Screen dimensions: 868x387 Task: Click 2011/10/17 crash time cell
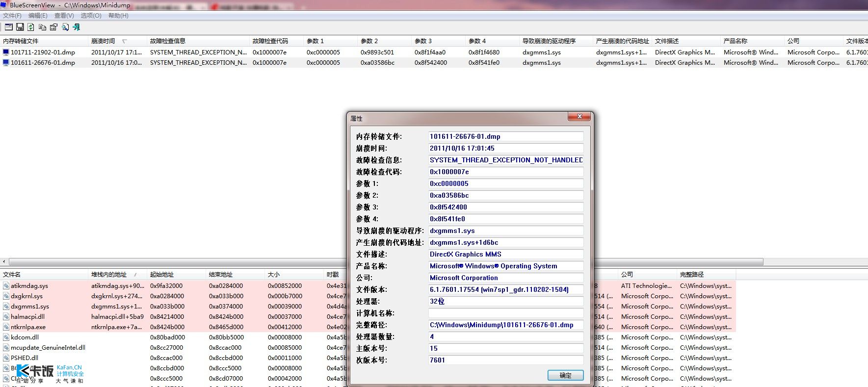click(x=117, y=52)
